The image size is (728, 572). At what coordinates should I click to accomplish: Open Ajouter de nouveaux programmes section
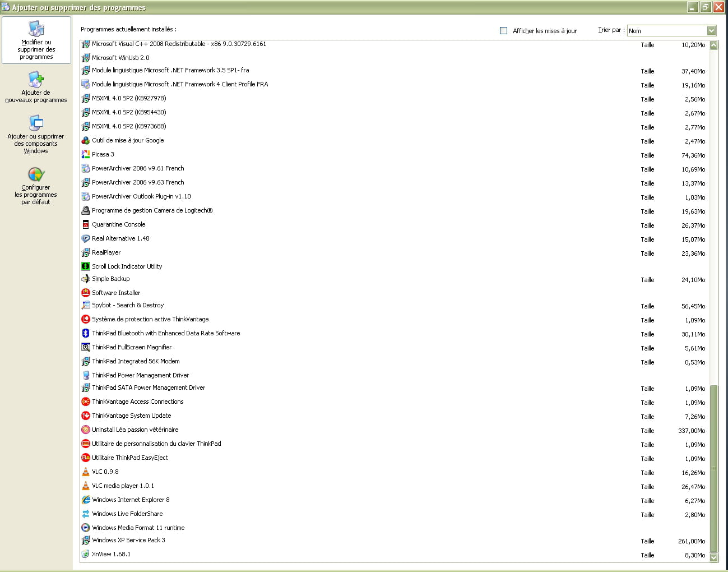pyautogui.click(x=36, y=87)
